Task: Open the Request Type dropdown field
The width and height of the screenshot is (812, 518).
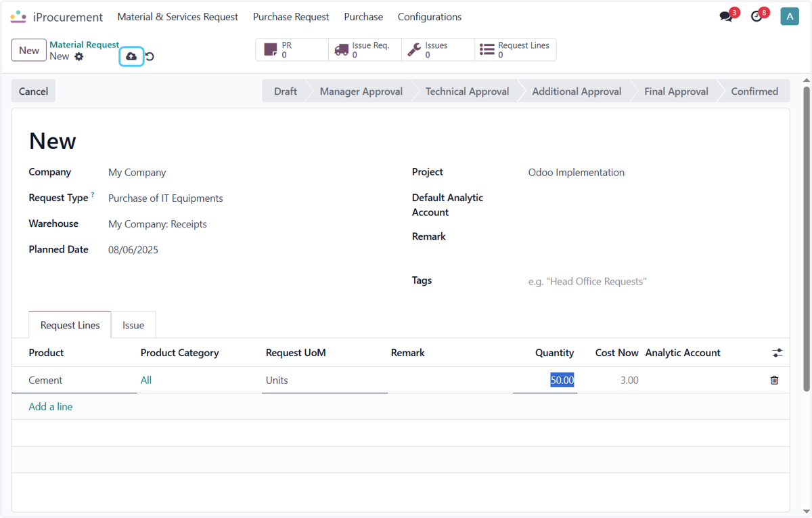Action: tap(248, 198)
